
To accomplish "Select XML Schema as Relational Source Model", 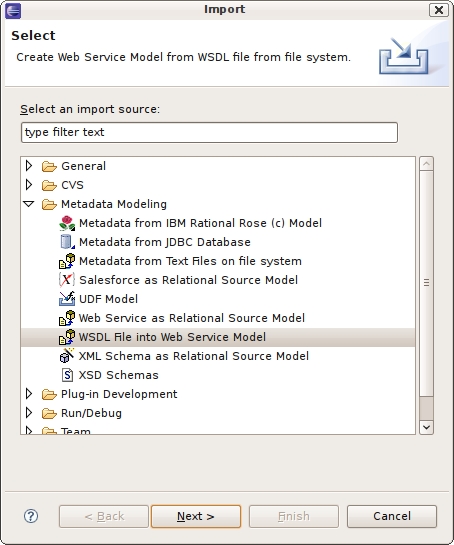I will coord(194,356).
